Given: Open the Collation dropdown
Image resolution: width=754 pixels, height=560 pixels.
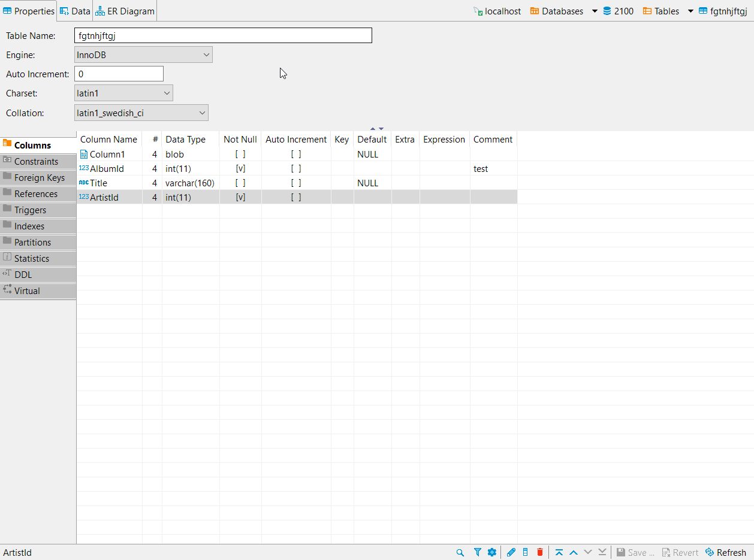Looking at the screenshot, I should 202,113.
